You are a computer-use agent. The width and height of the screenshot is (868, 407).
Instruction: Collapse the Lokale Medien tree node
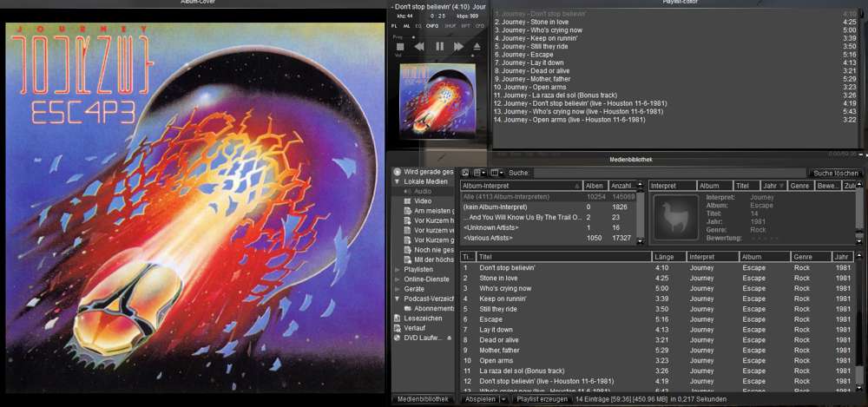(398, 181)
